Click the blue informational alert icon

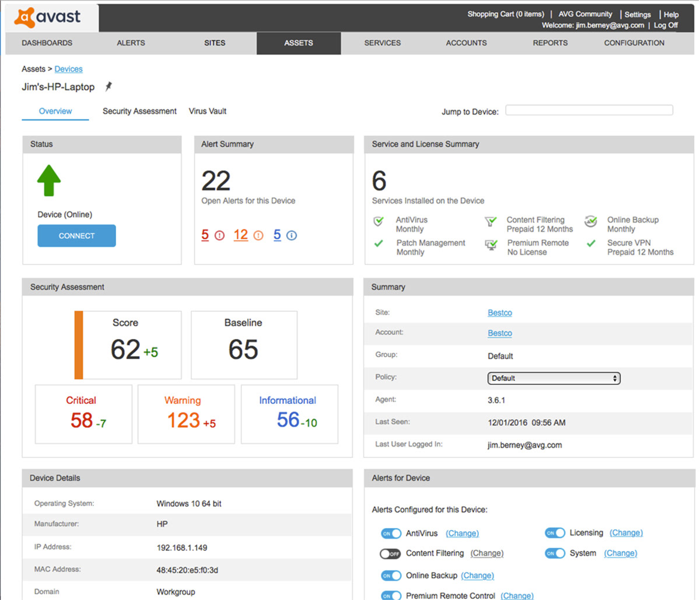[x=292, y=235]
